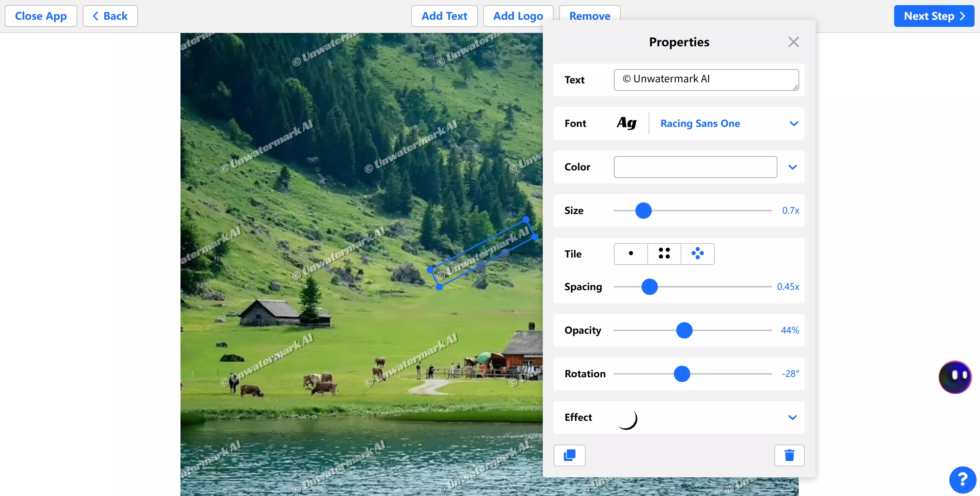
Task: Click the Add Text button
Action: click(x=444, y=16)
